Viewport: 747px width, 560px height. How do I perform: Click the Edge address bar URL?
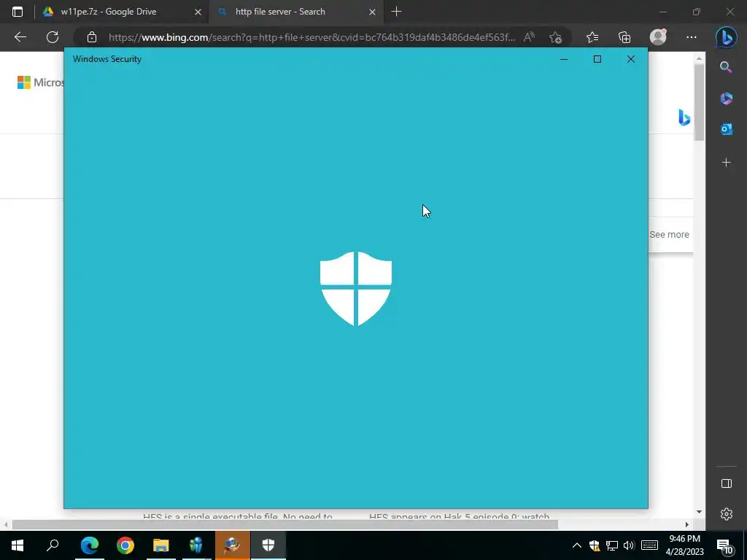click(x=311, y=37)
